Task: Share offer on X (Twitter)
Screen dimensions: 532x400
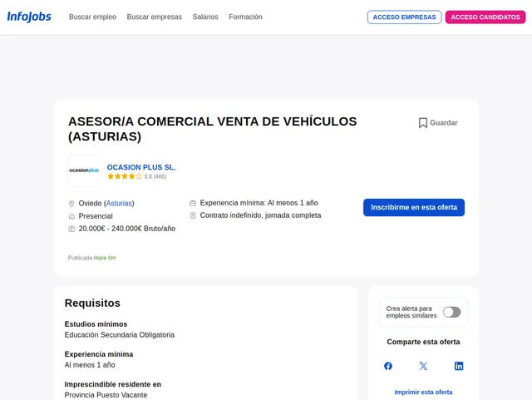Action: point(423,366)
